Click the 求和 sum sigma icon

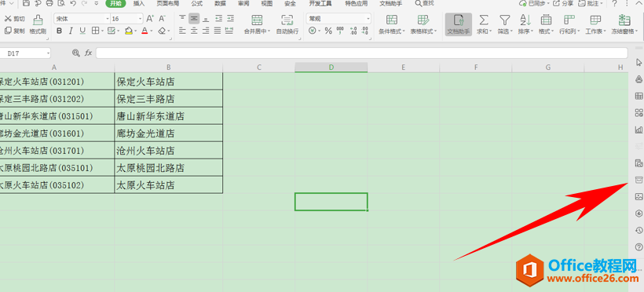(x=485, y=20)
